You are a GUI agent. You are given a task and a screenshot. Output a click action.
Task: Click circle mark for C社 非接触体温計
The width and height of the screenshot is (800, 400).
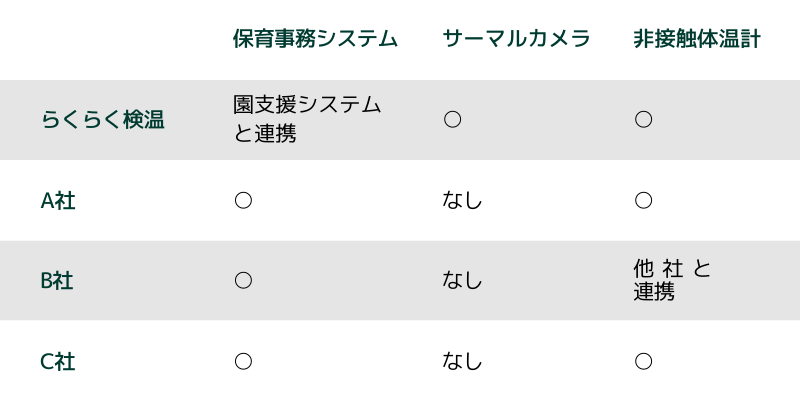coord(643,361)
